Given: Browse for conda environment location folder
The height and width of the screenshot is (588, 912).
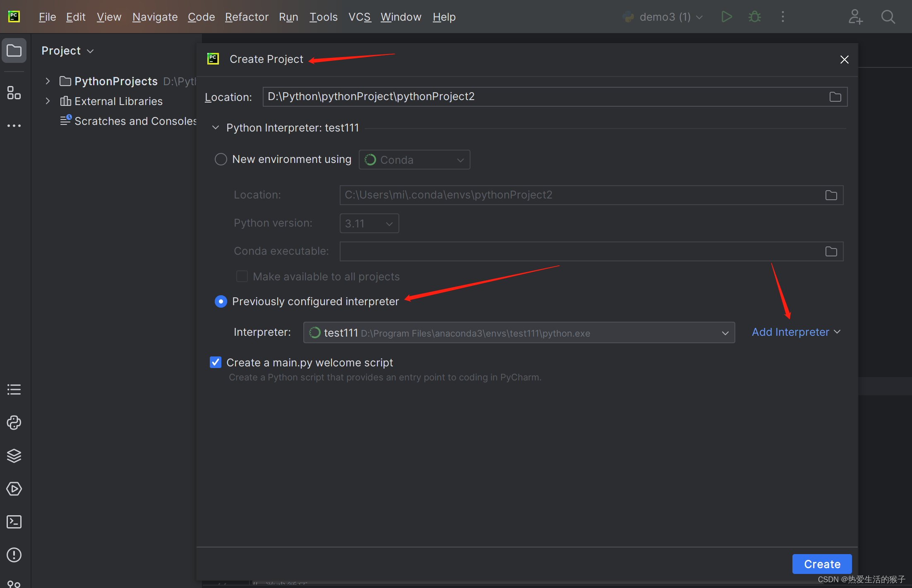Looking at the screenshot, I should (x=831, y=195).
